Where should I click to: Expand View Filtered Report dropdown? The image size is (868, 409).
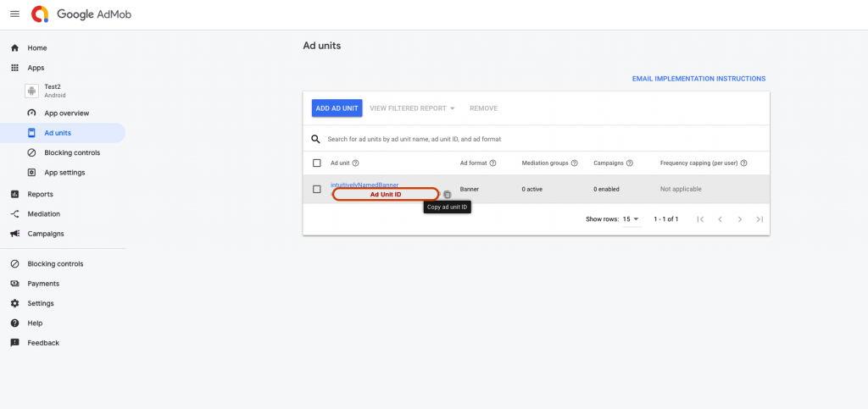click(413, 108)
